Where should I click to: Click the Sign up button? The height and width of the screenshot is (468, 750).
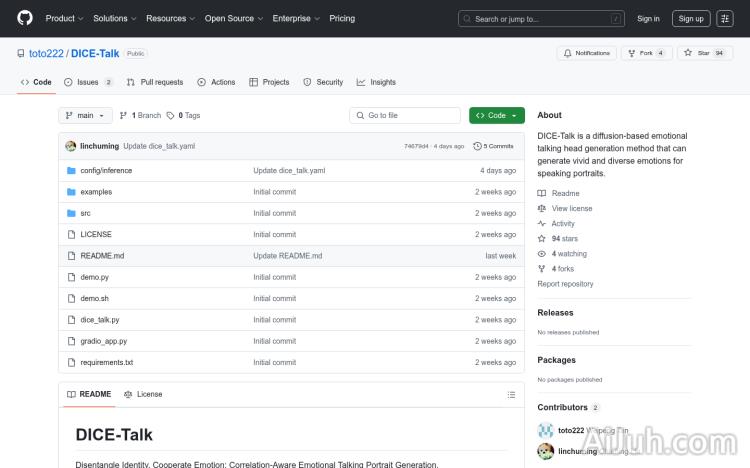click(x=689, y=18)
